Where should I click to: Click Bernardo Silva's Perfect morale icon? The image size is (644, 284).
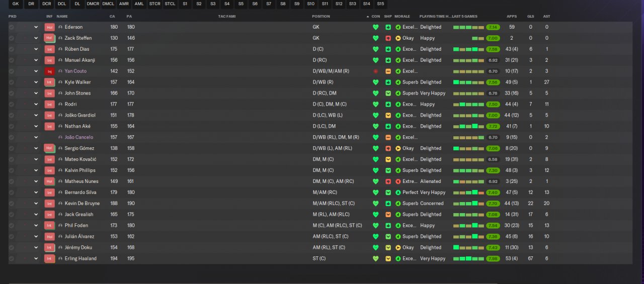point(398,193)
